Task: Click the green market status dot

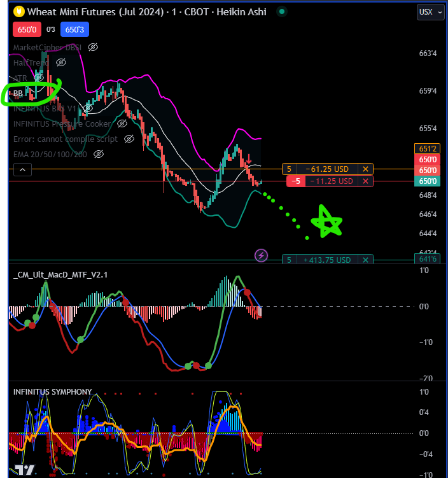Action: tap(282, 11)
